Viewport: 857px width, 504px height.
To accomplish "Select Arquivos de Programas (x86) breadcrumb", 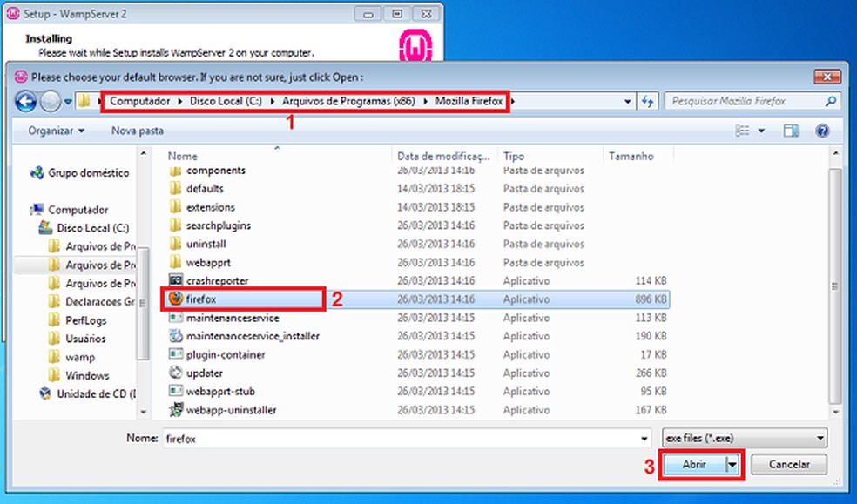I will click(x=348, y=101).
